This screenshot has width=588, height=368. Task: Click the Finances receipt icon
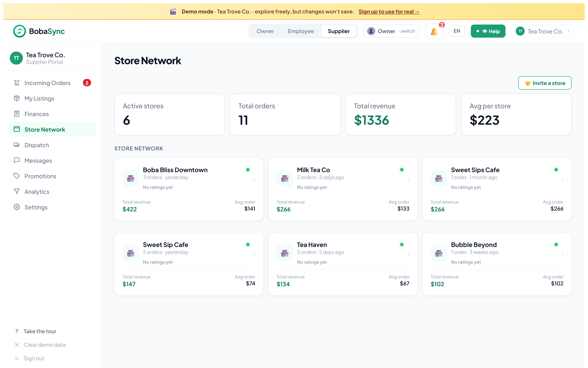coord(17,114)
